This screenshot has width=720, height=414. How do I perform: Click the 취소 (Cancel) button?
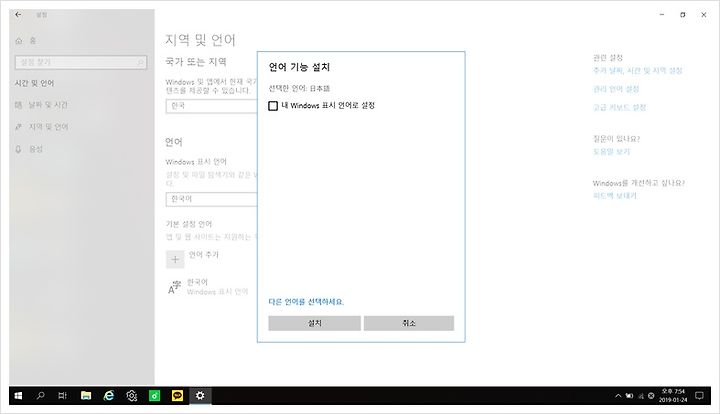click(x=409, y=323)
